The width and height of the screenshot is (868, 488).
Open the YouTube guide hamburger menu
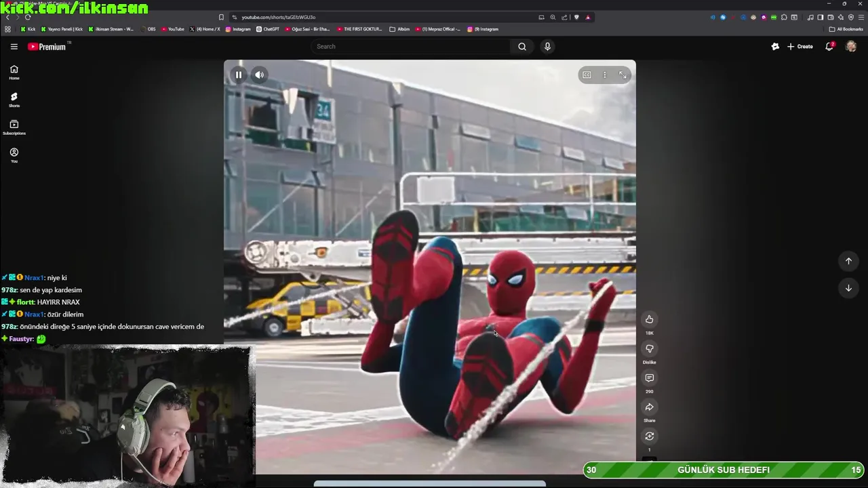point(14,47)
